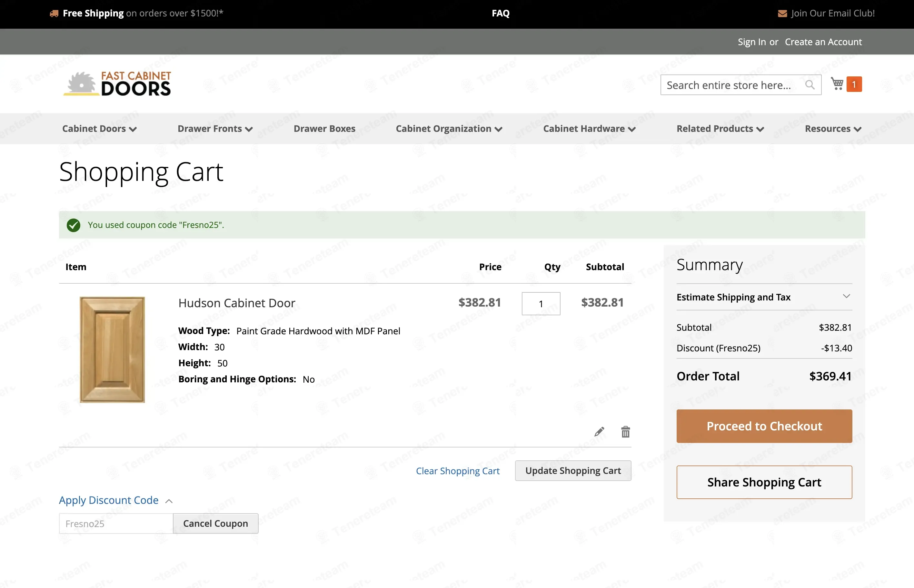Delete the Hudson Cabinet Door with trash icon

tap(625, 432)
